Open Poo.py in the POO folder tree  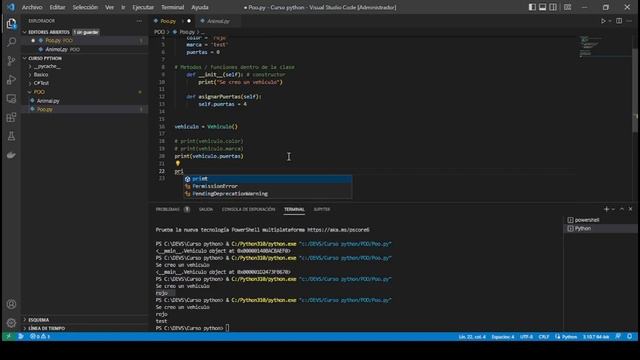(x=85, y=109)
